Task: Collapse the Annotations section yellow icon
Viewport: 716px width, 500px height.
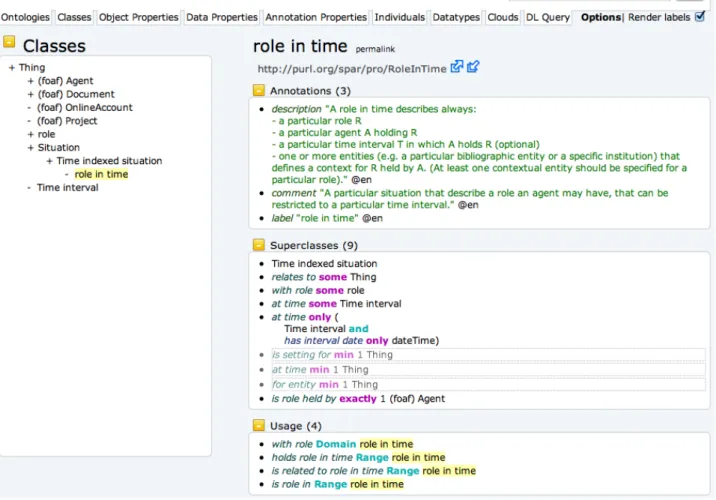Action: point(258,90)
